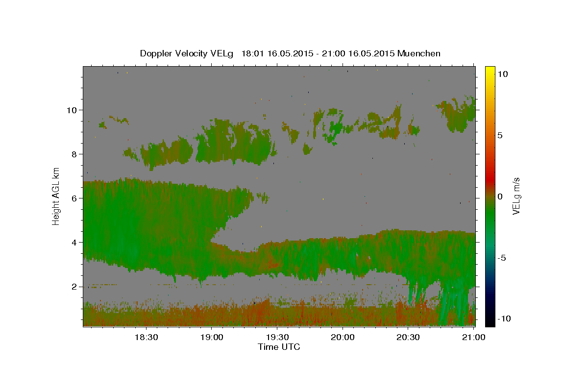Viewport: 588px width, 392px height.
Task: Click the 'Muenchen' location in the title
Action: (419, 53)
